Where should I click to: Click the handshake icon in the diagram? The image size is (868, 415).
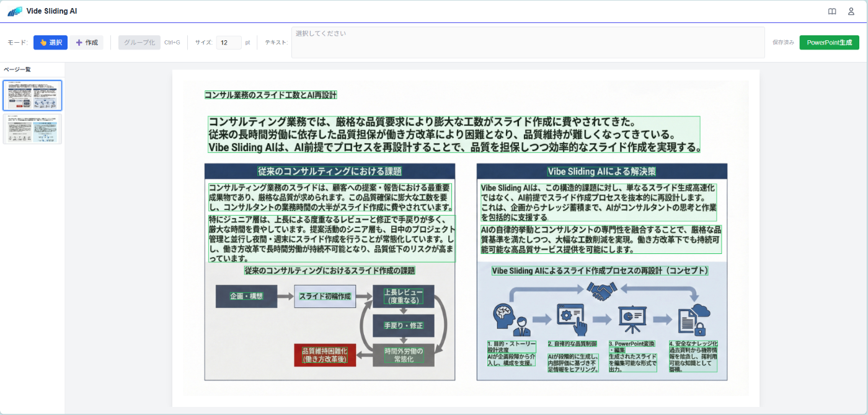[x=601, y=290]
